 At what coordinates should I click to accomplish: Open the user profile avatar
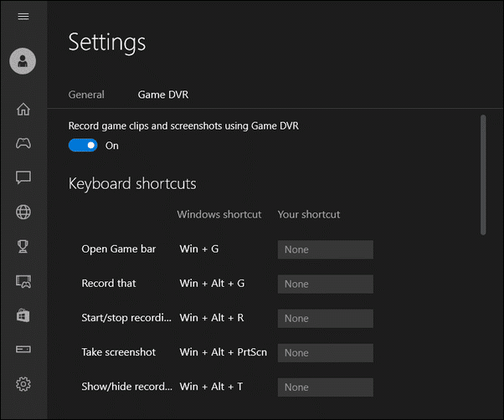pyautogui.click(x=23, y=61)
